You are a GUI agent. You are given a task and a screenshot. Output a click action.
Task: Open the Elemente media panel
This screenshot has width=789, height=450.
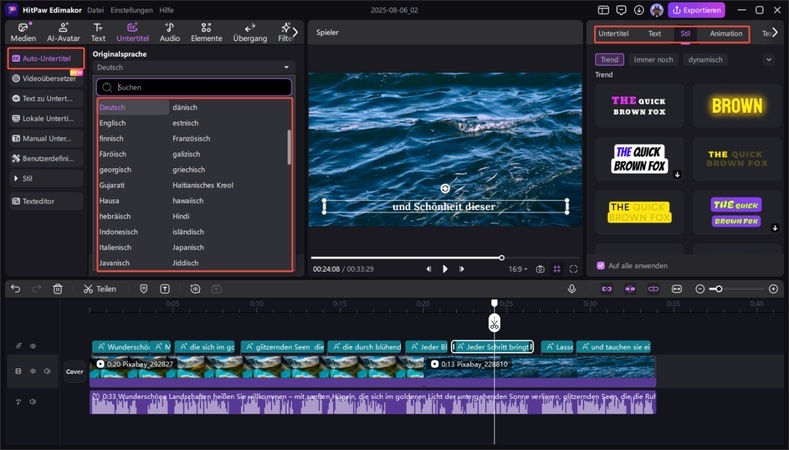point(206,31)
